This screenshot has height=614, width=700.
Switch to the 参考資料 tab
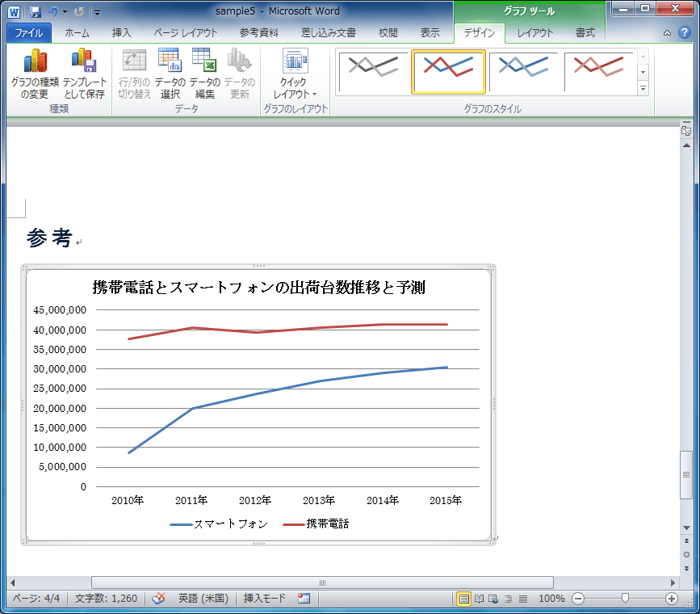click(x=259, y=33)
